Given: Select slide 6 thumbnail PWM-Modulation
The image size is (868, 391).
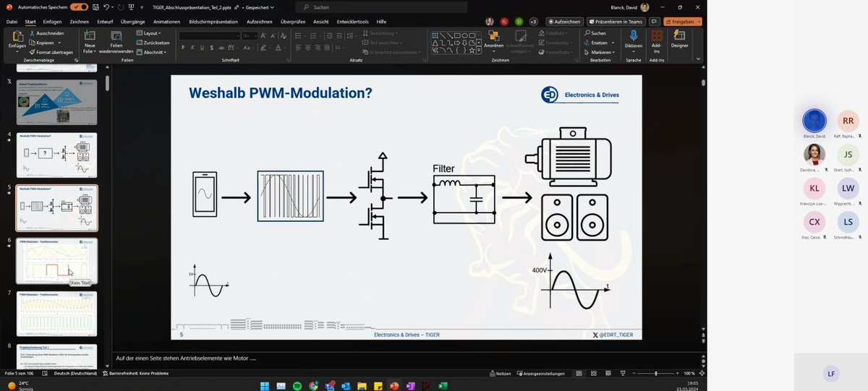Looking at the screenshot, I should 56,261.
